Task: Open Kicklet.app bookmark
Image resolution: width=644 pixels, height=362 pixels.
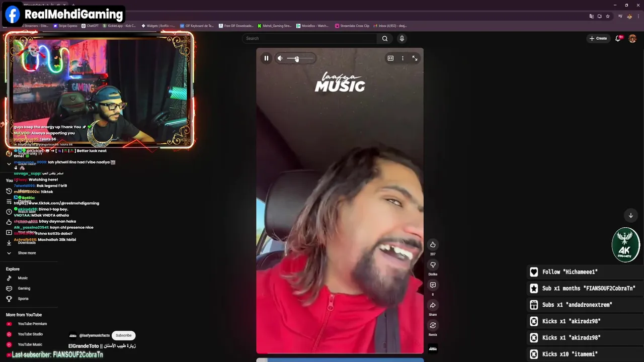Action: coord(119,26)
